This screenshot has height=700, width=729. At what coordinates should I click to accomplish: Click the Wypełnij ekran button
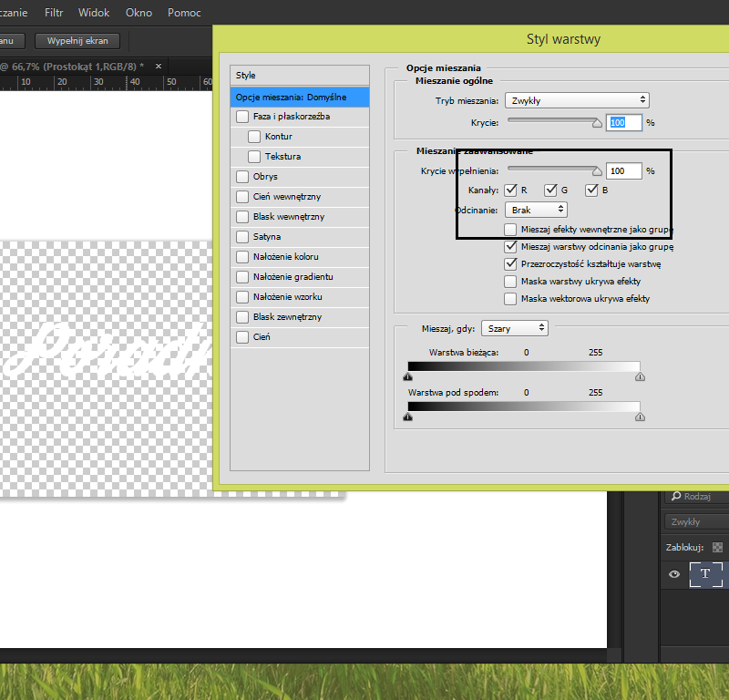pyautogui.click(x=77, y=41)
